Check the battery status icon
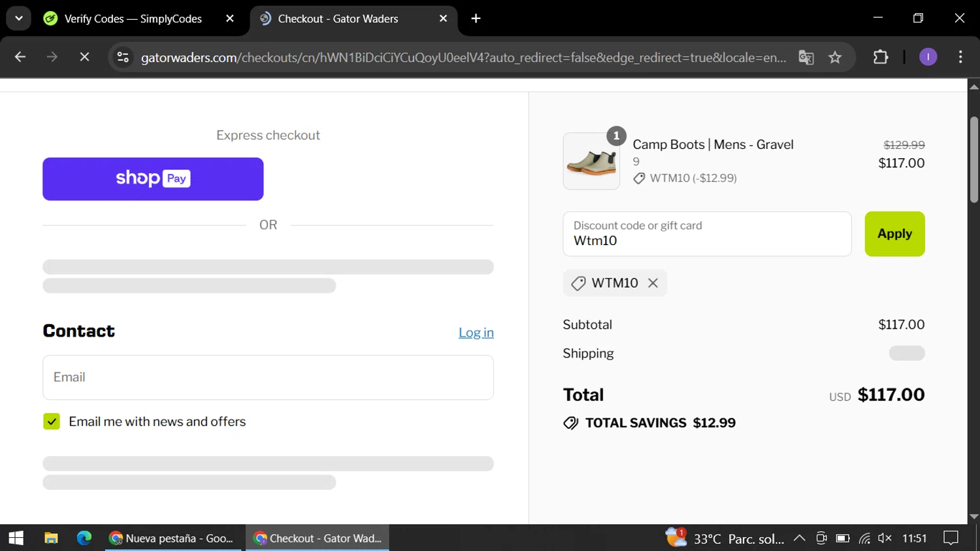The image size is (980, 551). [x=843, y=539]
